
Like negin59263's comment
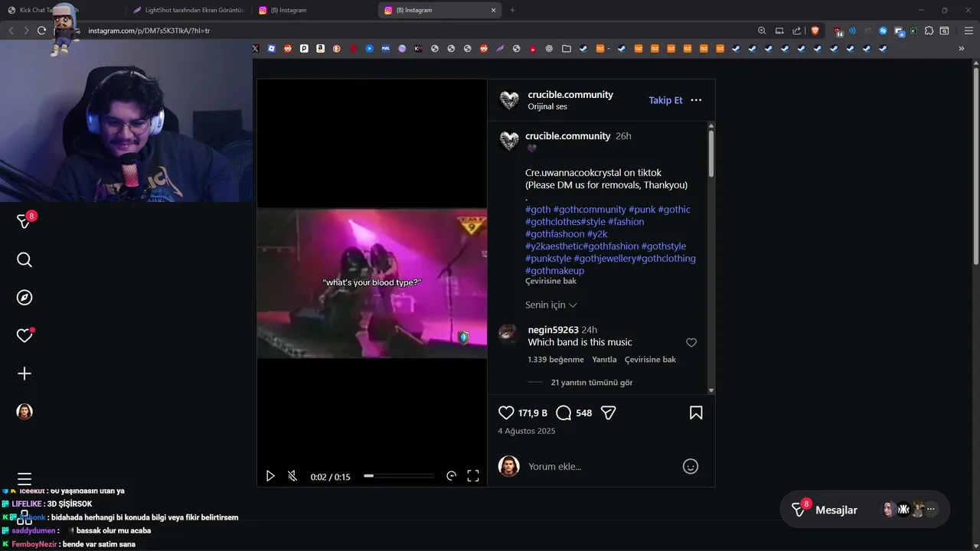pos(691,343)
